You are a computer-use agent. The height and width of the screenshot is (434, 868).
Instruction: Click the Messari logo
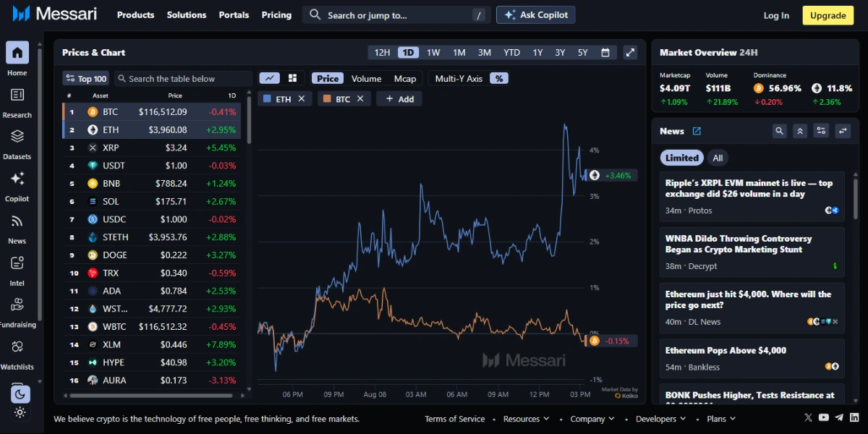coord(55,14)
